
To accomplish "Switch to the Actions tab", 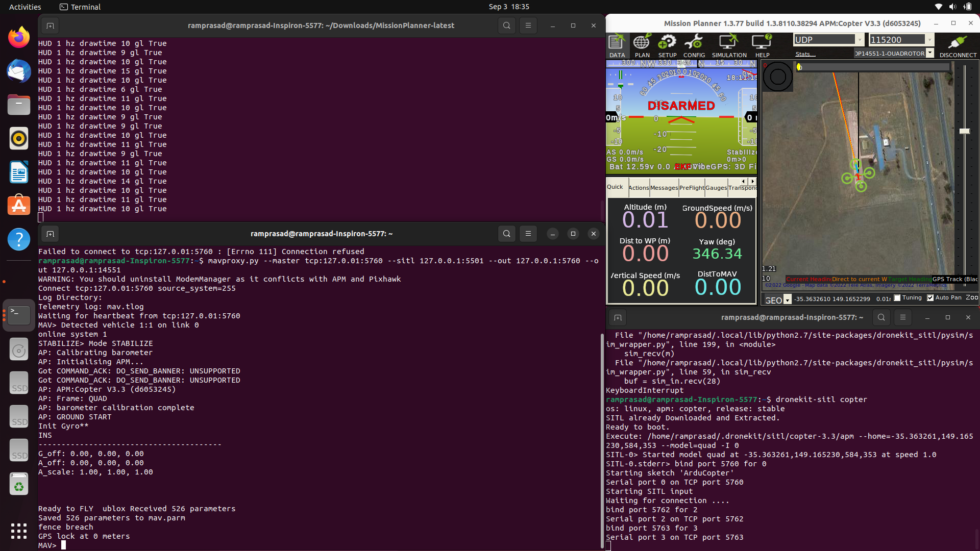I will point(639,188).
